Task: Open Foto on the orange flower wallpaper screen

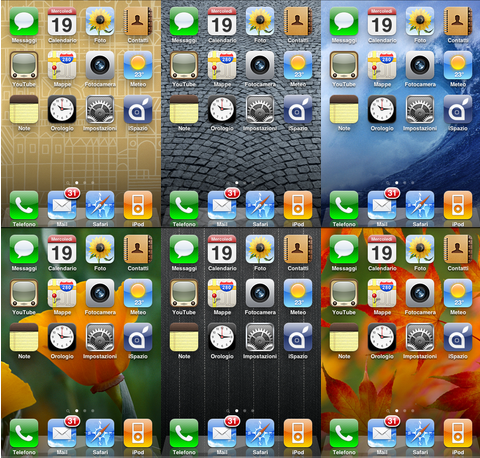Action: [x=100, y=249]
